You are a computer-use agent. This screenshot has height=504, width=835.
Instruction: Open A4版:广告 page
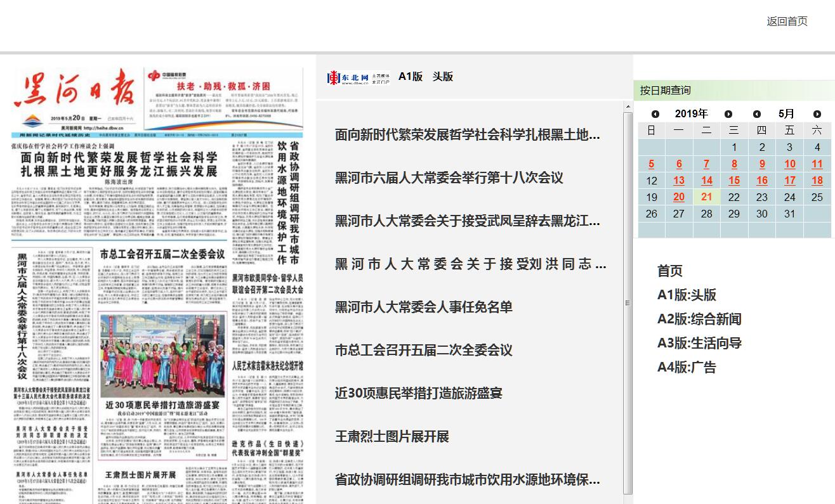pyautogui.click(x=687, y=367)
